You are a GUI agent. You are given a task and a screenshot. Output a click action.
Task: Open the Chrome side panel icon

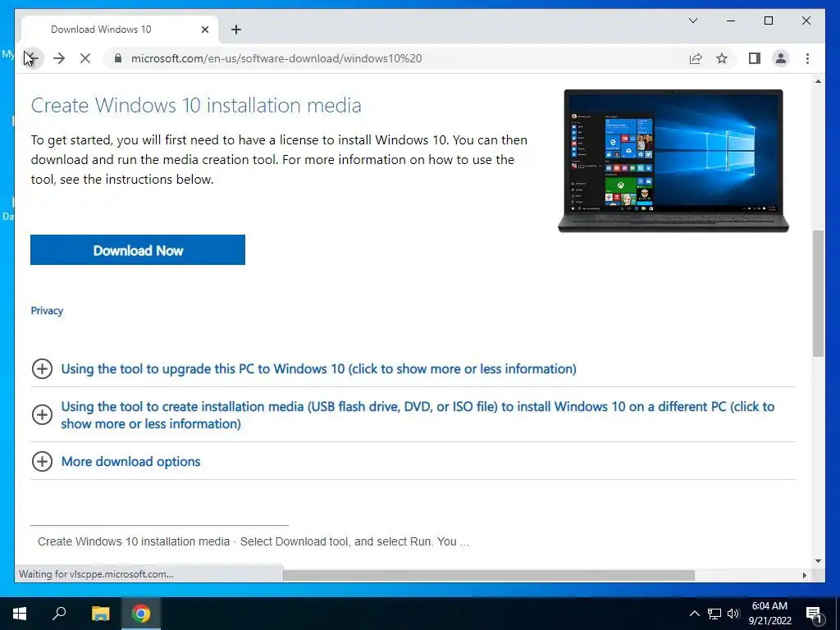point(755,58)
